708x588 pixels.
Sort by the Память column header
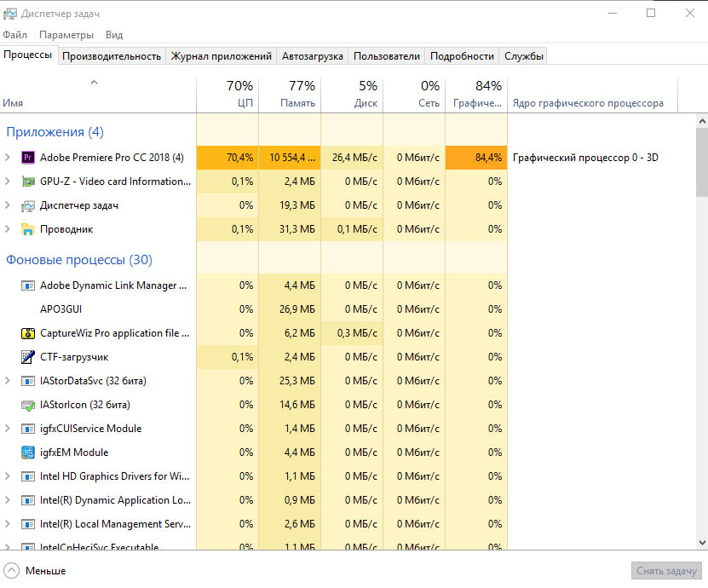290,95
